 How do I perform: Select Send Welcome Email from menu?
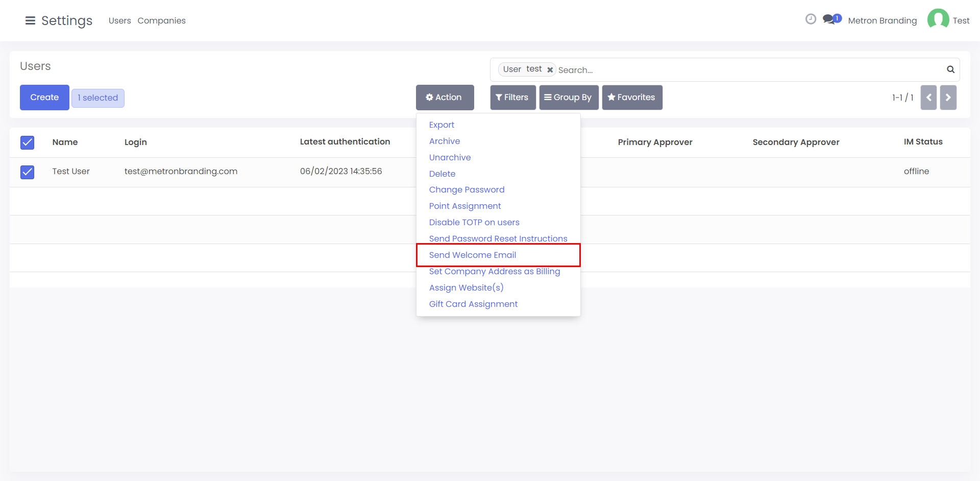click(x=472, y=255)
